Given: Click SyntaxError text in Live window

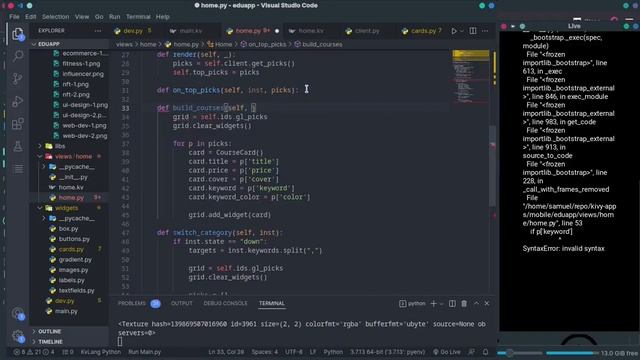Looking at the screenshot, I should pos(563,249).
